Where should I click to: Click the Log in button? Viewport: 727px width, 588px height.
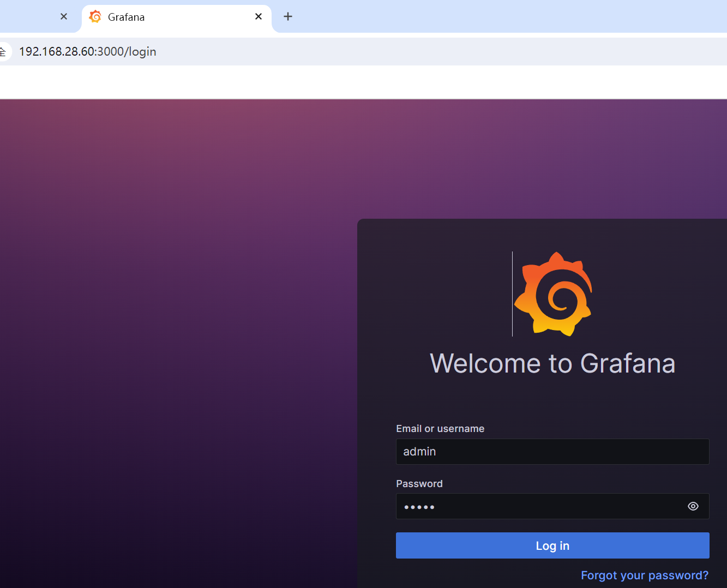(x=552, y=545)
